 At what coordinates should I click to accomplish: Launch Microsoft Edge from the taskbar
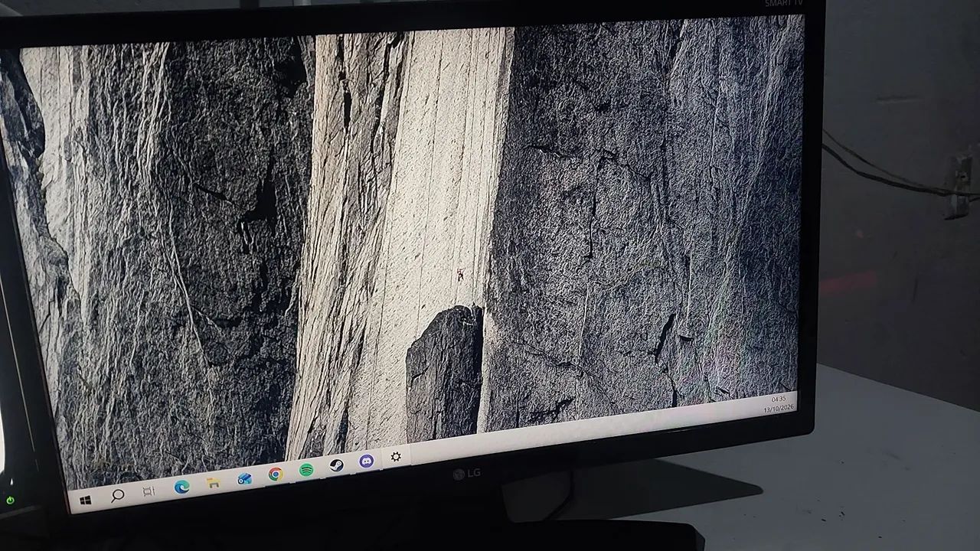pos(181,486)
